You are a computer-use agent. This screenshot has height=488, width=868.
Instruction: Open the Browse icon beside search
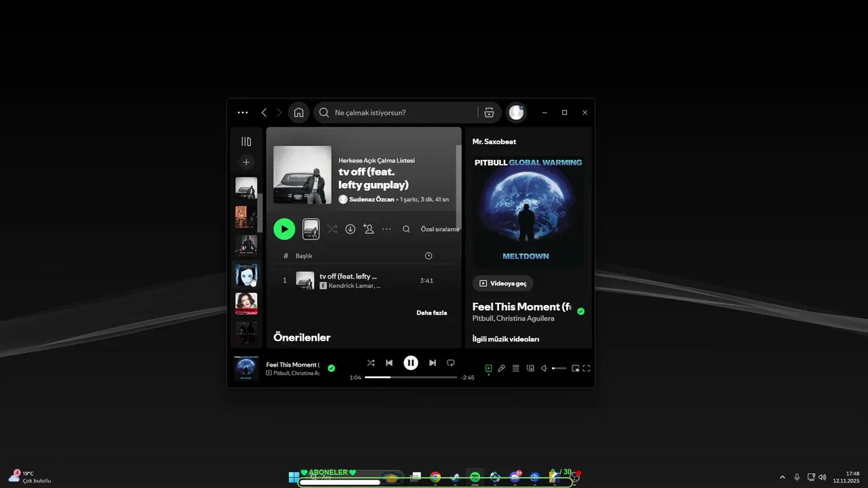coord(489,113)
